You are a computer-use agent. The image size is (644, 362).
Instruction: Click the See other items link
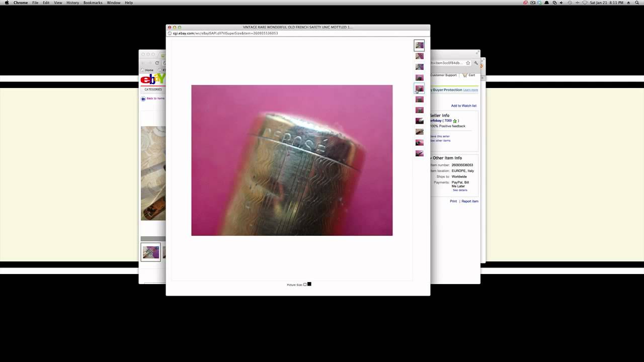440,141
